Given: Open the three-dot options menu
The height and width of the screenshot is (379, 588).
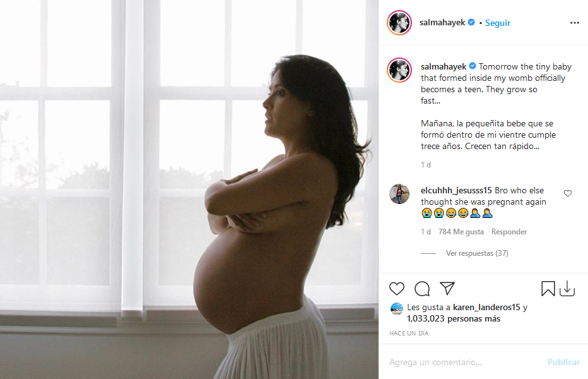Looking at the screenshot, I should point(575,23).
